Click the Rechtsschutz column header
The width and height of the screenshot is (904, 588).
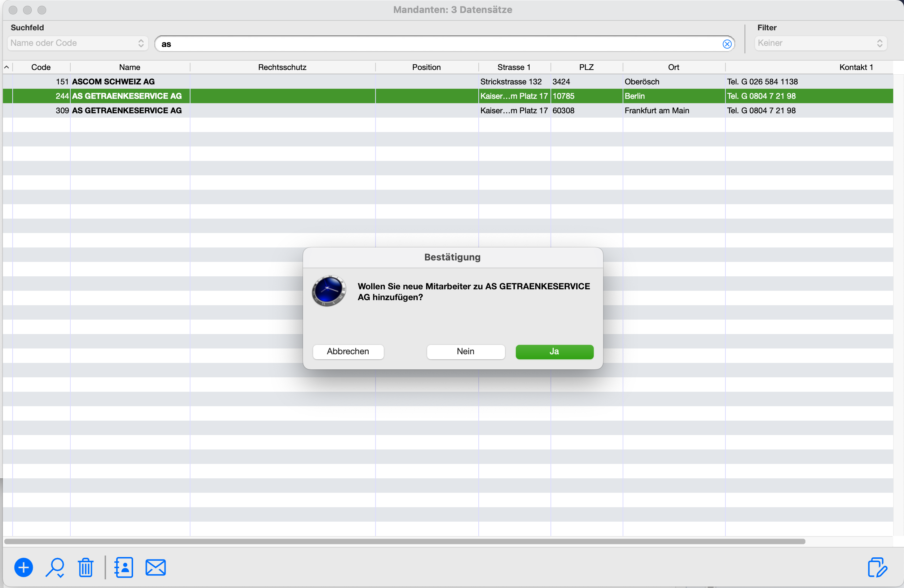point(282,67)
